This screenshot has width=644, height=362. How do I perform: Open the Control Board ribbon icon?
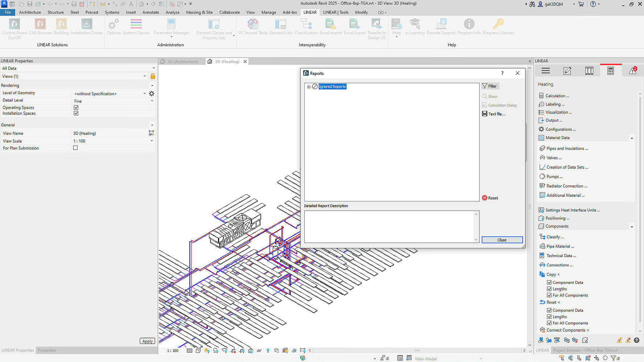click(x=14, y=24)
